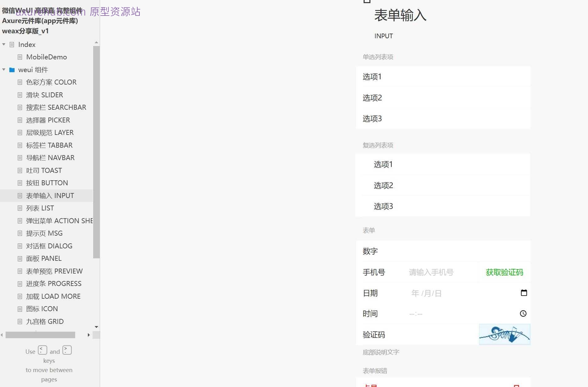
Task: Collapse the Index tree node
Action: coord(4,44)
